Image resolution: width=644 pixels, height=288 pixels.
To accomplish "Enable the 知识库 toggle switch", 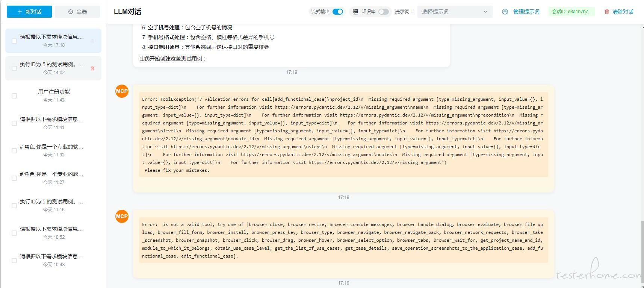I will pos(383,12).
